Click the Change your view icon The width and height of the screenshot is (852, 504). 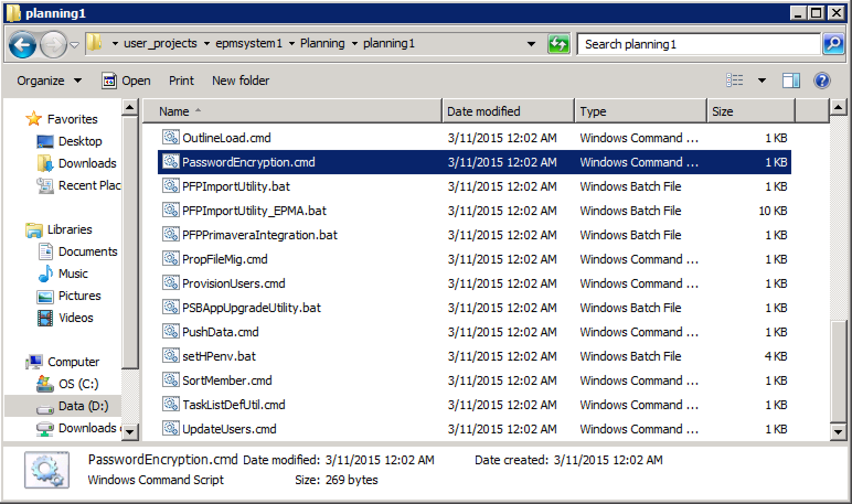click(734, 81)
